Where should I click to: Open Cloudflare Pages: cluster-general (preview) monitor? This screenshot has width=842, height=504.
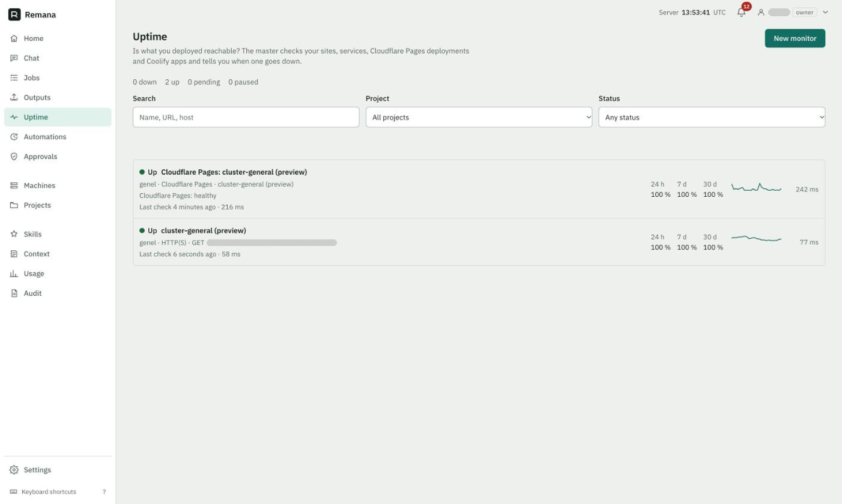point(234,172)
